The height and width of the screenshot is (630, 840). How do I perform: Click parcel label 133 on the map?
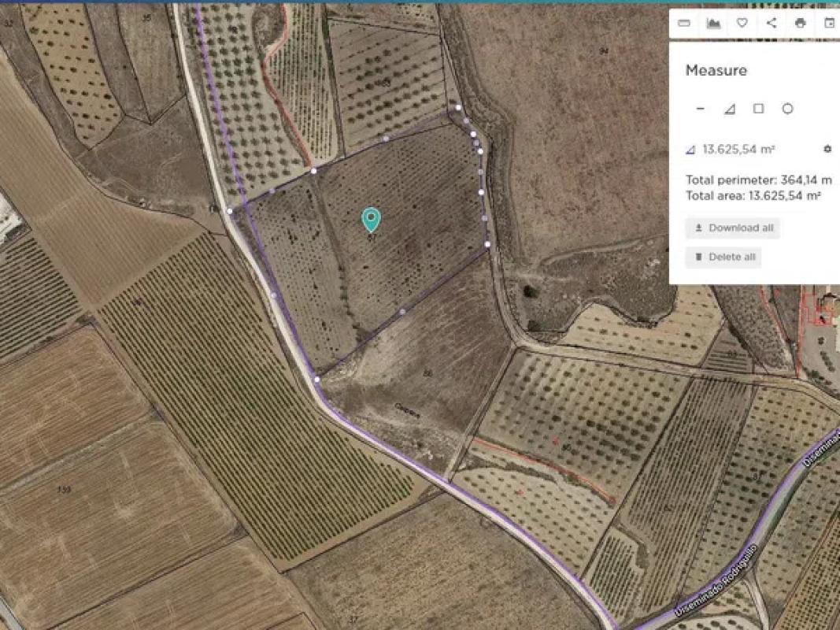64,489
